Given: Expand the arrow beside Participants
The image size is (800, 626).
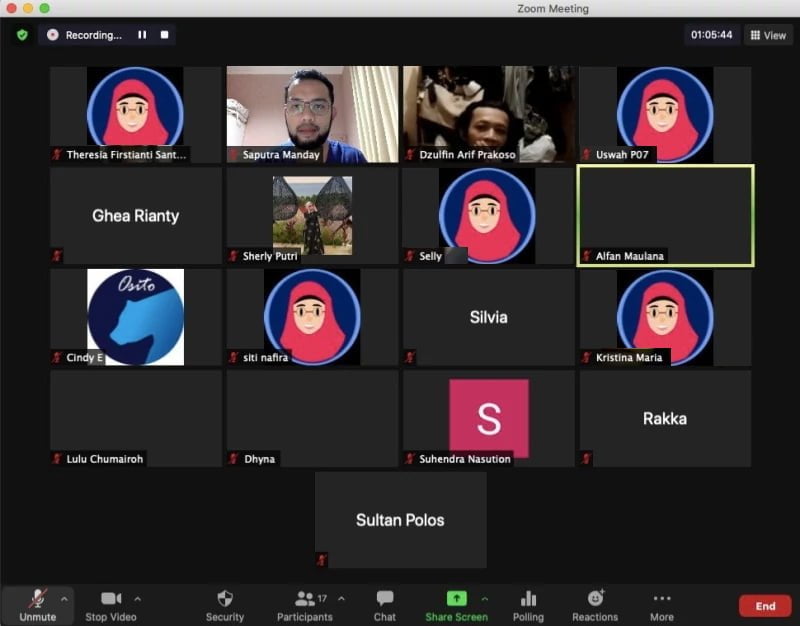Looking at the screenshot, I should (341, 598).
